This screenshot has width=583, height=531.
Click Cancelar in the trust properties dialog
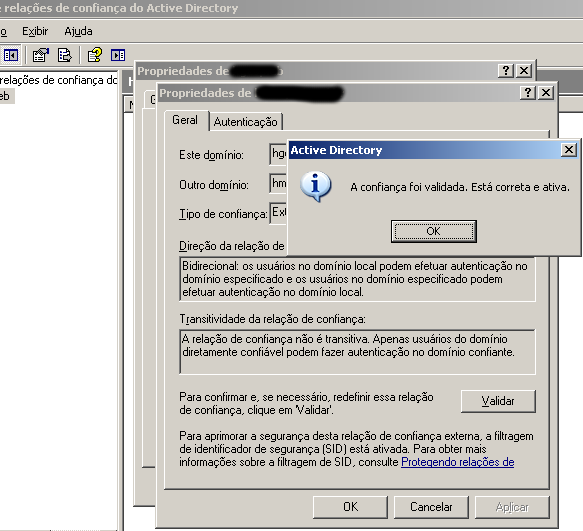click(431, 507)
